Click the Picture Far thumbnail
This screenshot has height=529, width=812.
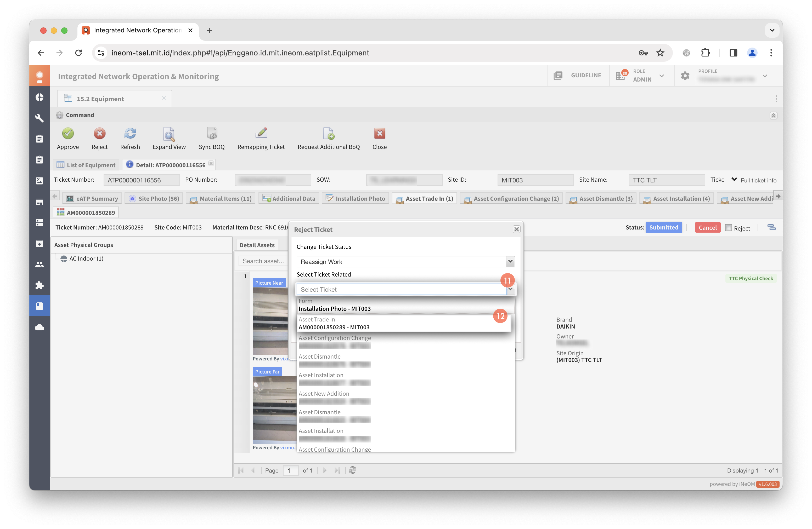[275, 410]
